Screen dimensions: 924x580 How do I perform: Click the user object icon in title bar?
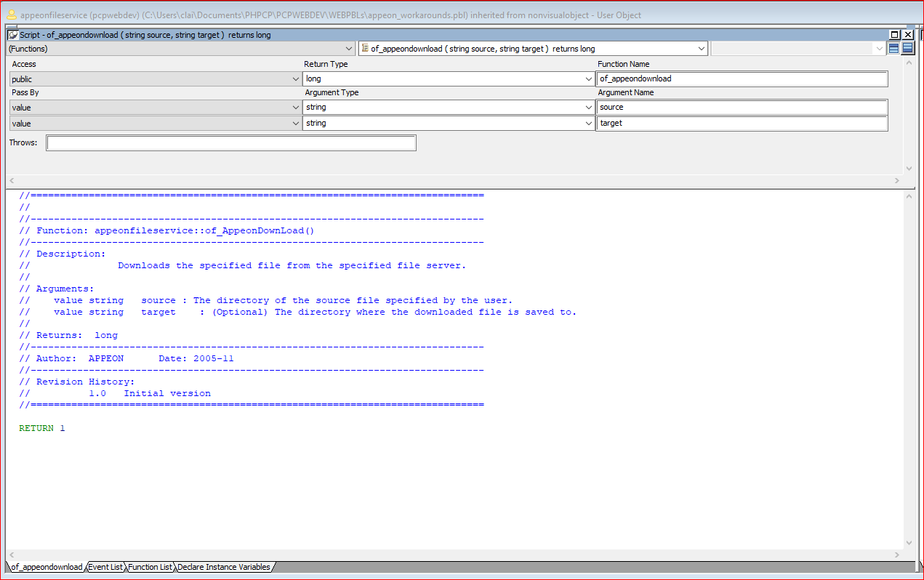[12, 15]
